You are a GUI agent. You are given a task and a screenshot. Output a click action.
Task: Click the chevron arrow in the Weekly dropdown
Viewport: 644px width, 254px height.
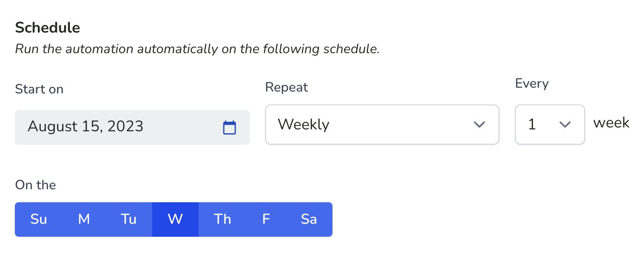pos(478,125)
